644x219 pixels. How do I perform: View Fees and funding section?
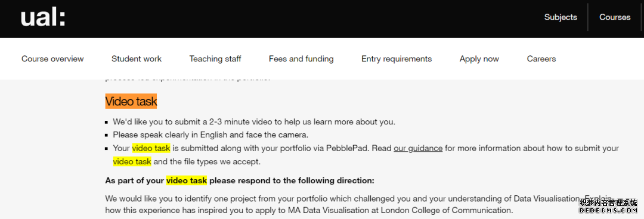click(301, 59)
